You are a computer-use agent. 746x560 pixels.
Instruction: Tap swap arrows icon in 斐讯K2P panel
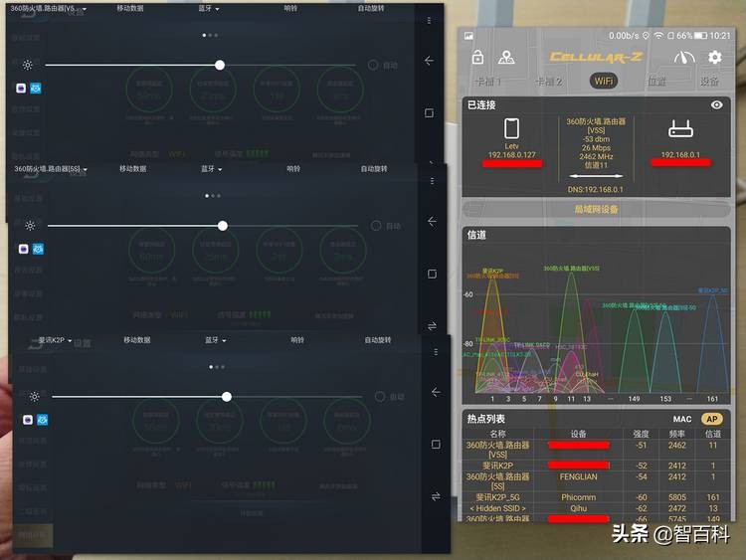pyautogui.click(x=436, y=496)
